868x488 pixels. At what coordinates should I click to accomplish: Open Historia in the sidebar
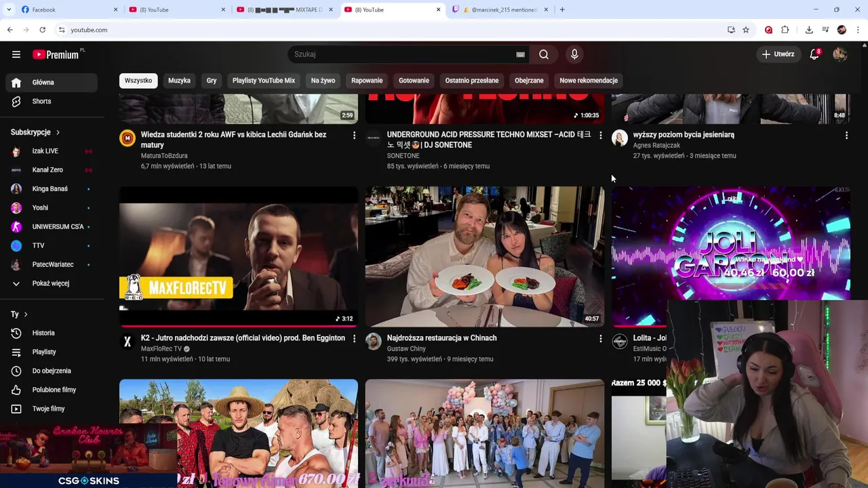52,333
